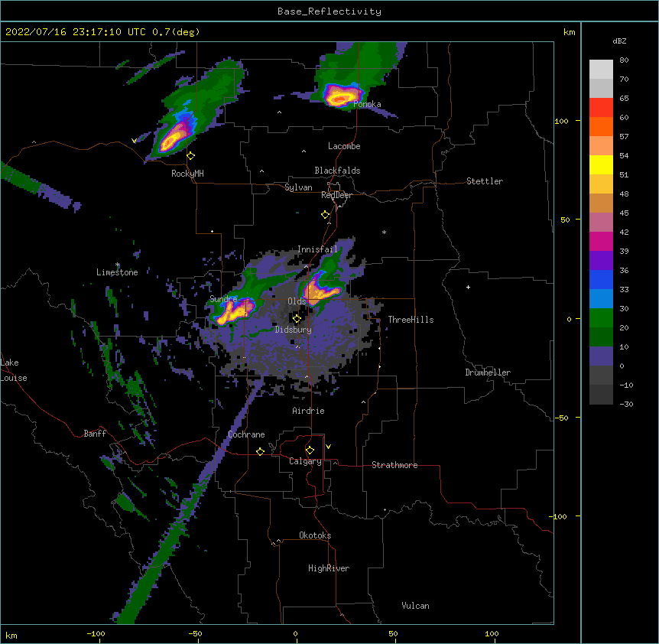Select the HighRiver label
This screenshot has height=644, width=659.
(x=329, y=568)
